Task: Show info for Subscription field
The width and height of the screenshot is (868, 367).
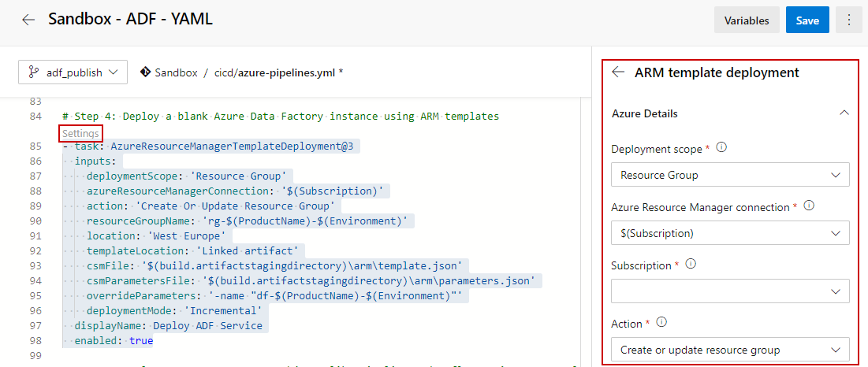Action: (x=691, y=264)
